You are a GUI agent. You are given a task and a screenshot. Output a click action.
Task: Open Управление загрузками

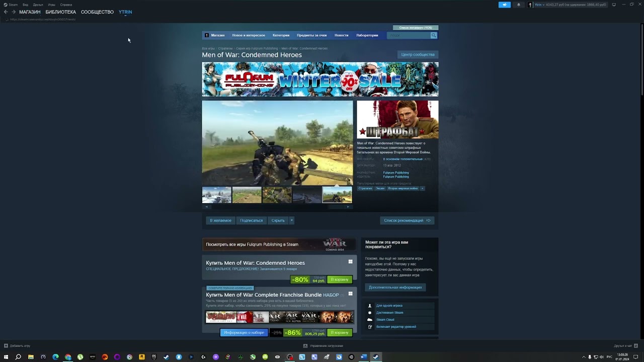tap(323, 346)
